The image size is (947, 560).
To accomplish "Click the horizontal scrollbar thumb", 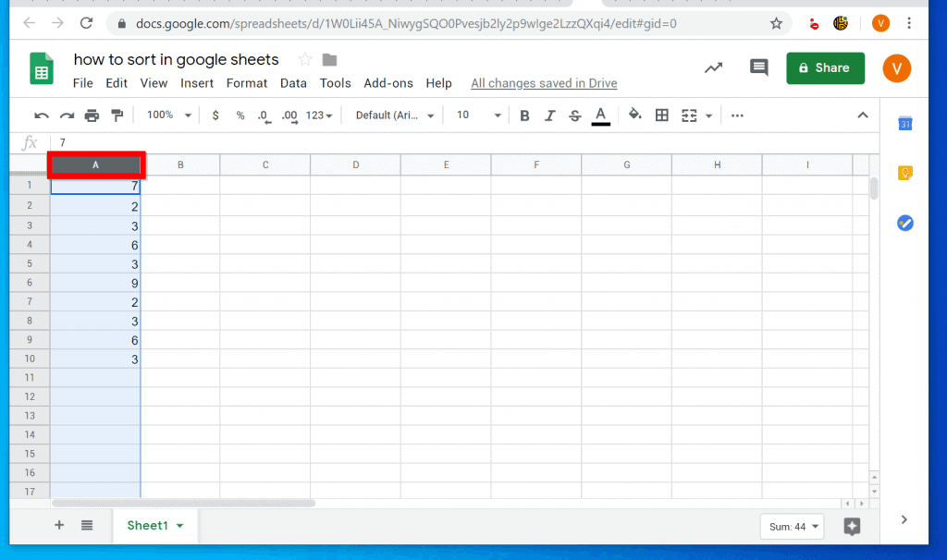I will 184,504.
